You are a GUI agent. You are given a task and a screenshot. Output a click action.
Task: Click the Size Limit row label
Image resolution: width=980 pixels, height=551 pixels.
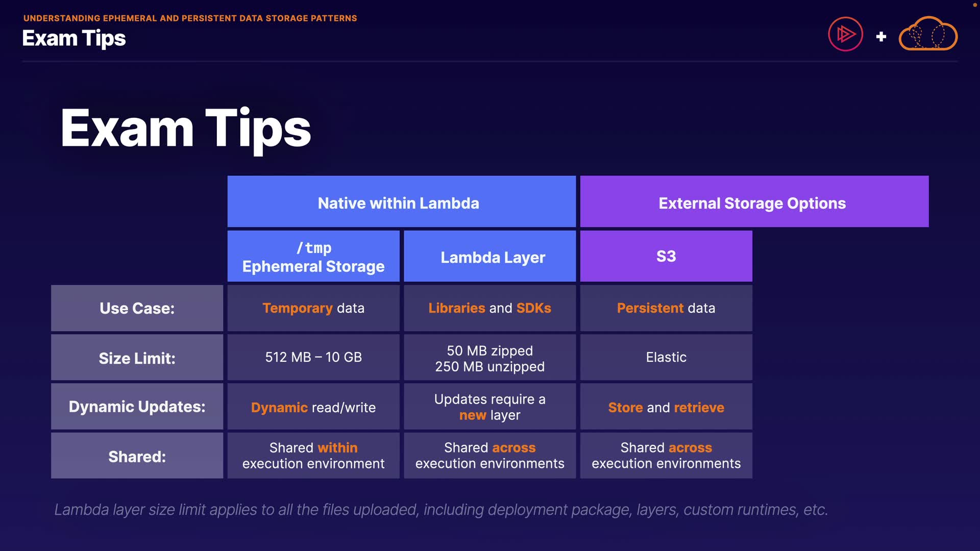[137, 358]
